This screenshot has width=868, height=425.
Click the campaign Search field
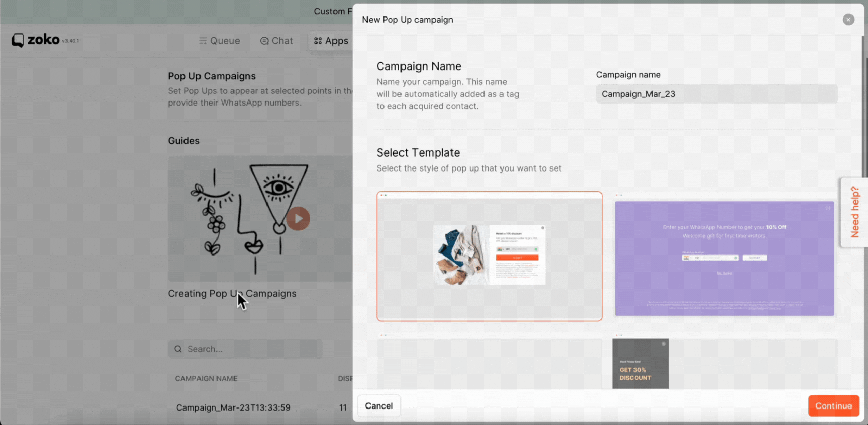pos(245,349)
